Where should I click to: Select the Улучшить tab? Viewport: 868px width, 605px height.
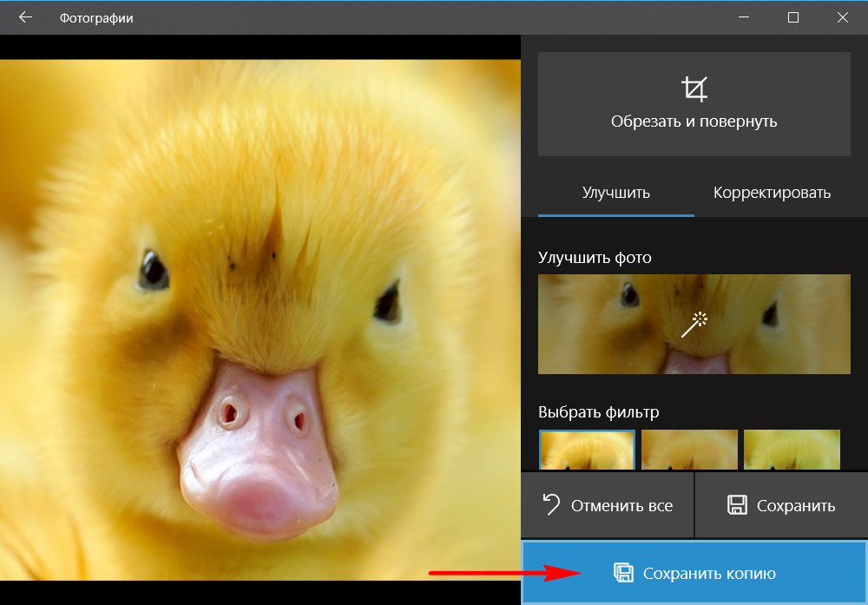click(615, 193)
